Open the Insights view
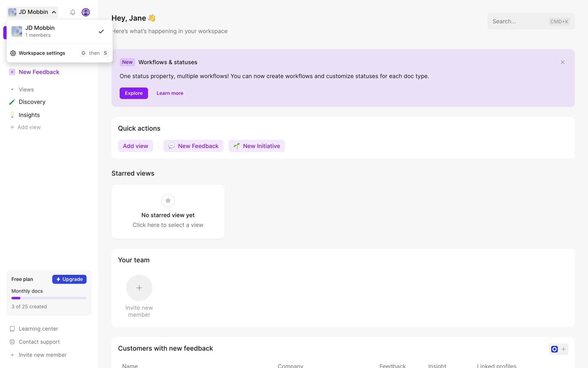The height and width of the screenshot is (368, 588). pos(29,115)
